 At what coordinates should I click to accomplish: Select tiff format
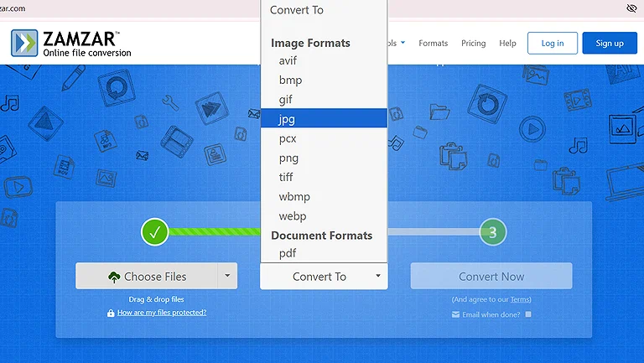point(324,177)
